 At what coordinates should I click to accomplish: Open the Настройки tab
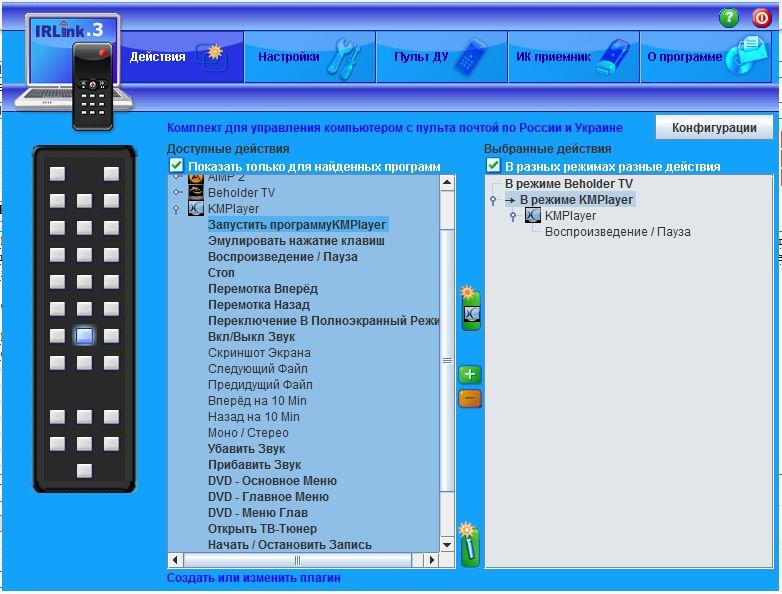tap(310, 57)
